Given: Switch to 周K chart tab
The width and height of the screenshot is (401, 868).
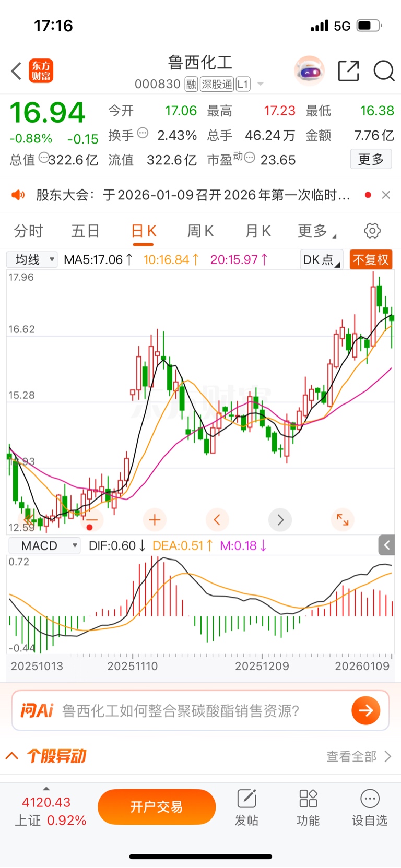Looking at the screenshot, I should point(200,231).
